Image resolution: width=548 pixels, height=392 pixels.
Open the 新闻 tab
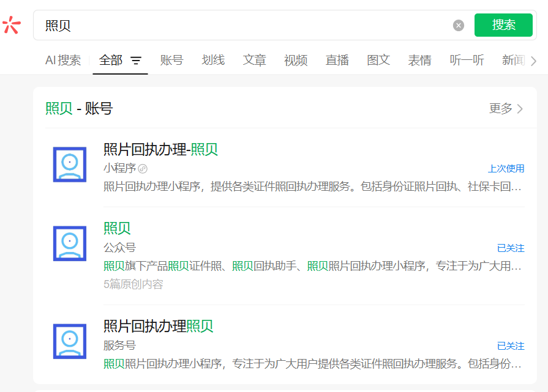pos(513,60)
